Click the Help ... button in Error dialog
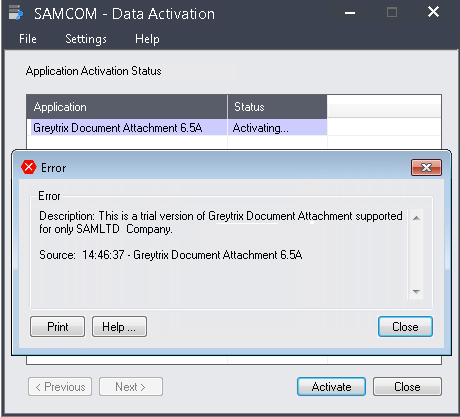 119,327
